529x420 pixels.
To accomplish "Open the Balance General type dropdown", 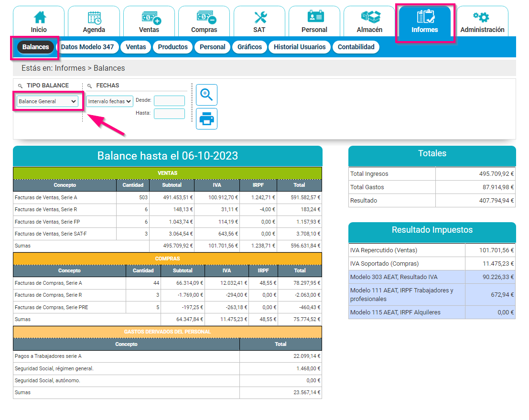I will 47,101.
